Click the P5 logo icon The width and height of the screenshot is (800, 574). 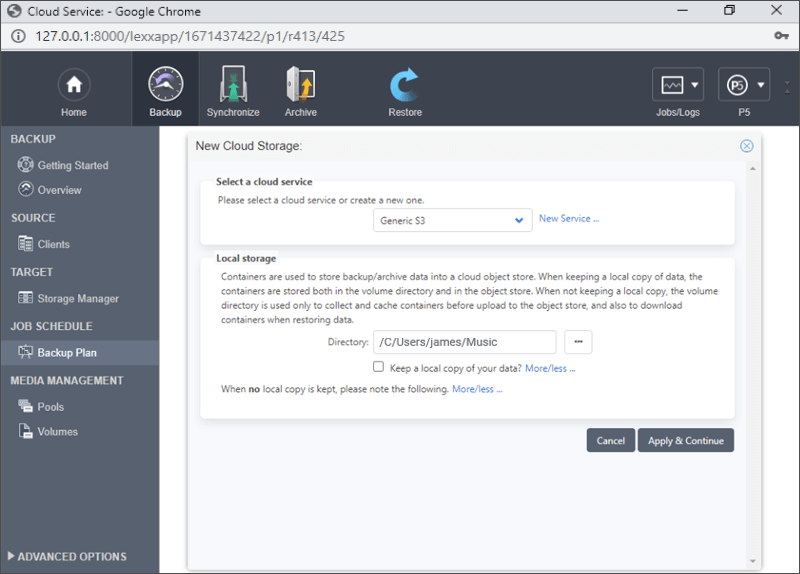[x=737, y=85]
